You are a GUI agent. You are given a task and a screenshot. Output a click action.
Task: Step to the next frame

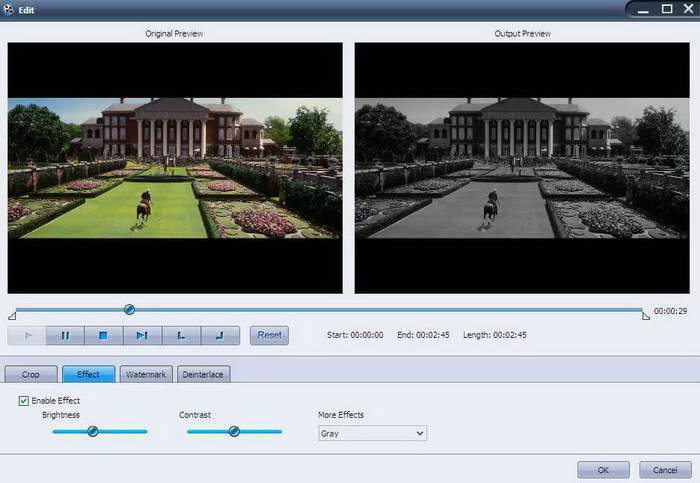[x=142, y=335]
